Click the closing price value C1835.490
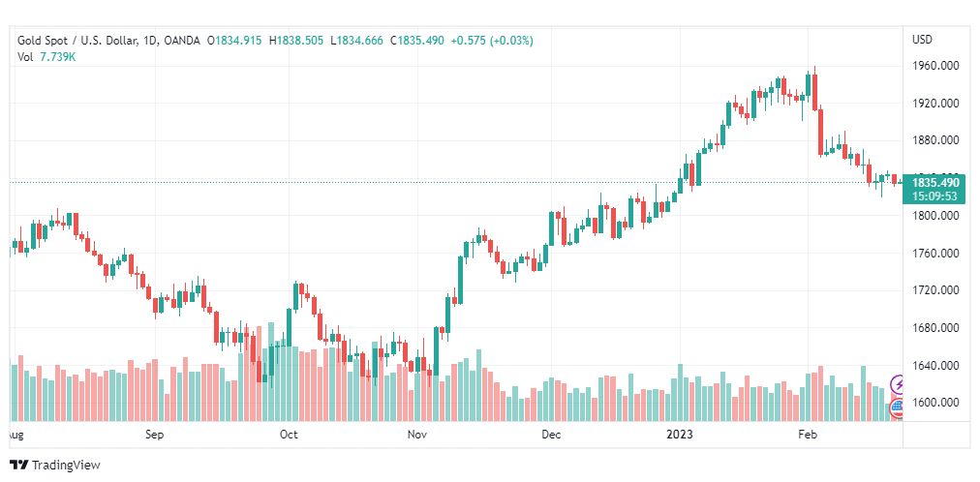This screenshot has width=980, height=482. click(416, 41)
